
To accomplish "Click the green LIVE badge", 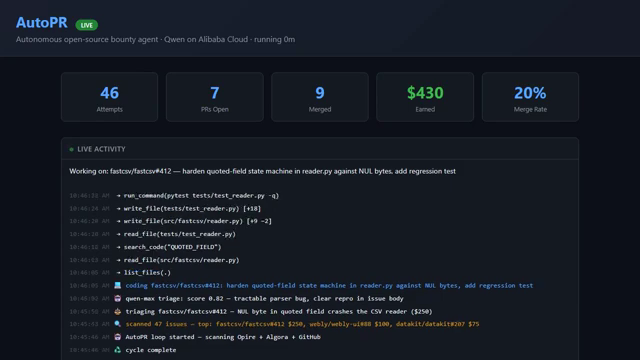I will point(87,25).
